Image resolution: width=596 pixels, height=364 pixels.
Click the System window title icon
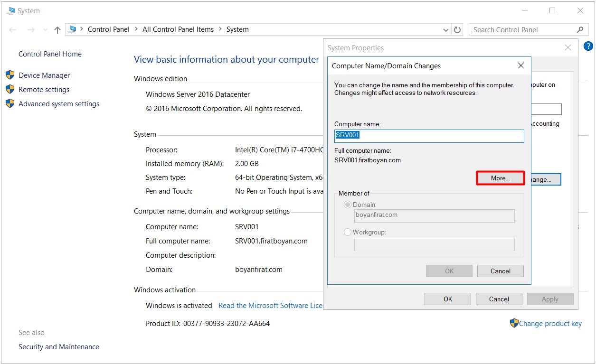point(11,10)
